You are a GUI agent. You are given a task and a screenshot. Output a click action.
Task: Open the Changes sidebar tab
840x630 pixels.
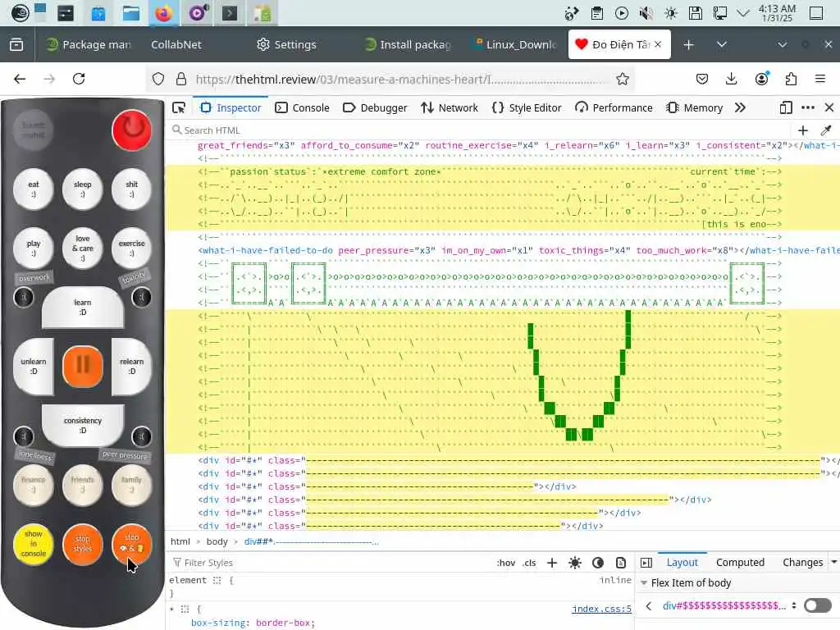tap(802, 563)
